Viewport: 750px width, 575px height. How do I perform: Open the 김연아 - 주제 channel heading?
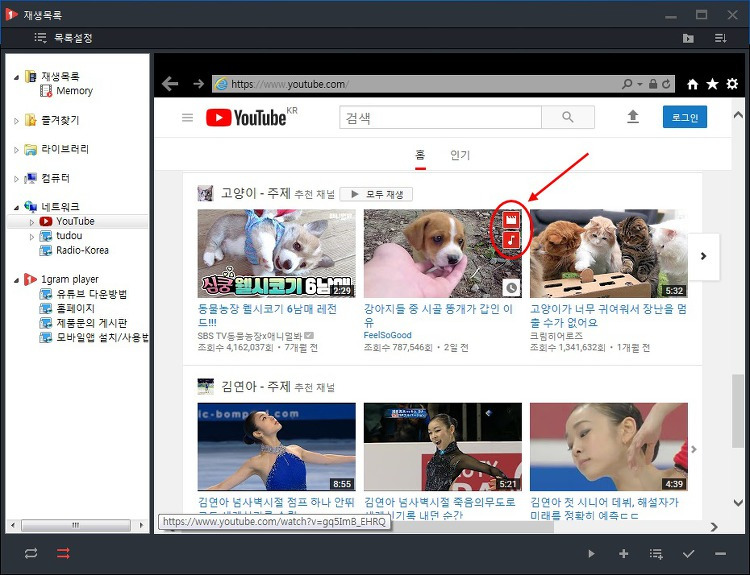click(256, 387)
